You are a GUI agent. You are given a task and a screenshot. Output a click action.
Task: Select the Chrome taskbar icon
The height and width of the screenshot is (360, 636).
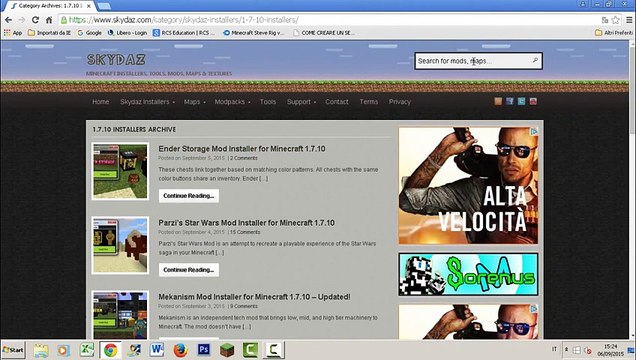click(x=110, y=350)
